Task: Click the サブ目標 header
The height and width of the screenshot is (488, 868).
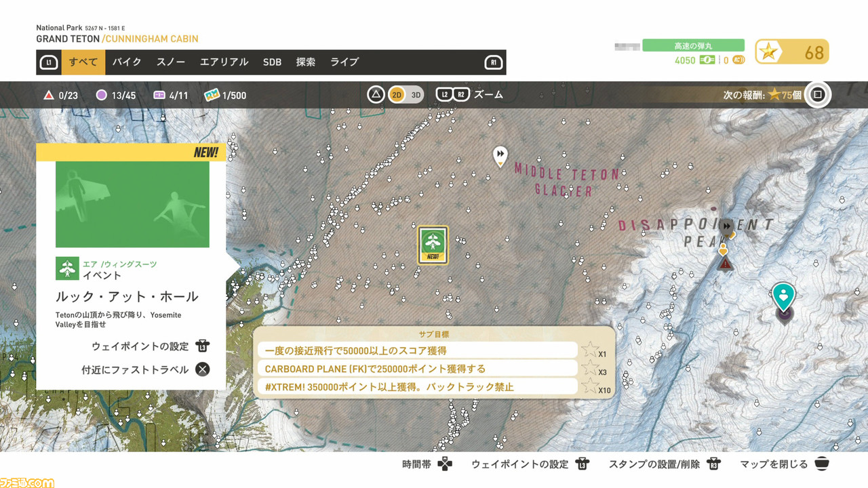Action: pyautogui.click(x=434, y=334)
